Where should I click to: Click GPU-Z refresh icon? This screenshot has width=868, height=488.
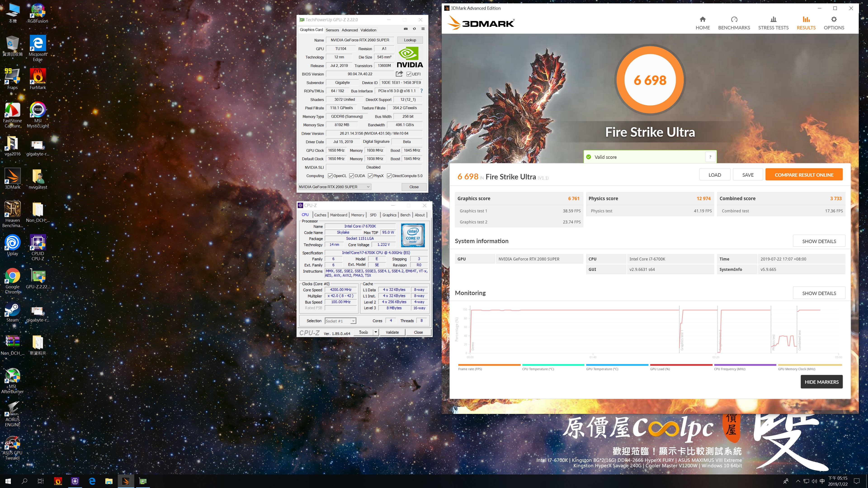pyautogui.click(x=415, y=29)
